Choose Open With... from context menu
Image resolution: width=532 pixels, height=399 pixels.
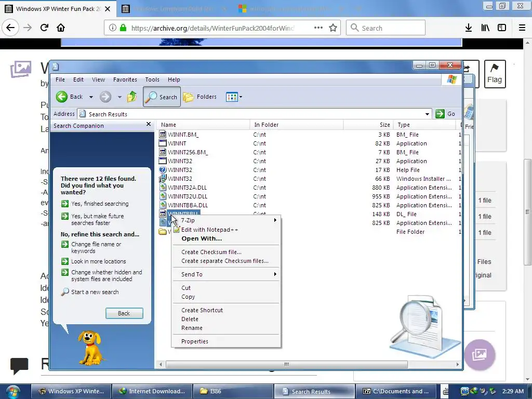click(225, 238)
